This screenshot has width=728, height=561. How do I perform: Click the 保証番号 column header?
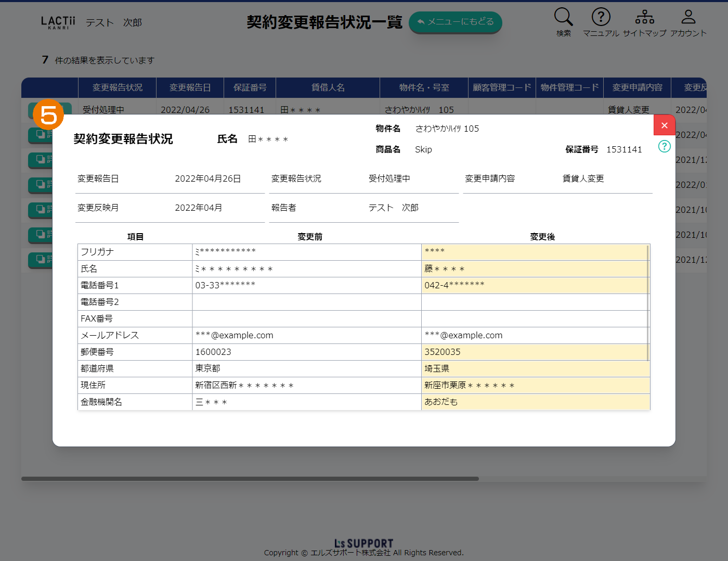(x=250, y=88)
